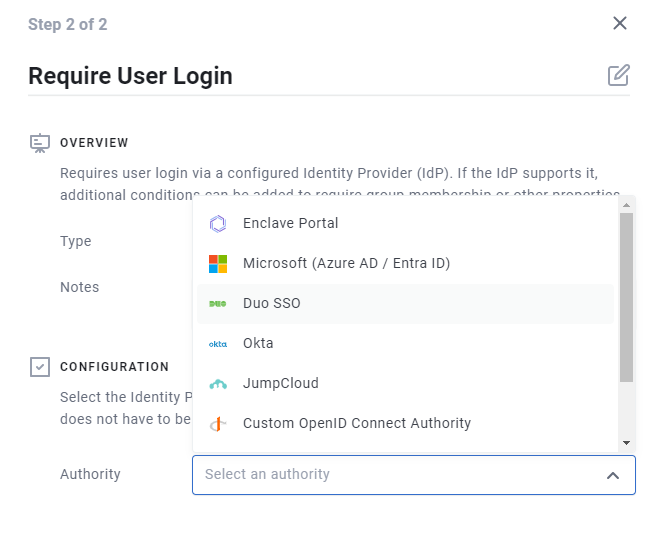Select Custom OpenID Connect Authority
Viewport: 665px width, 536px height.
click(405, 423)
